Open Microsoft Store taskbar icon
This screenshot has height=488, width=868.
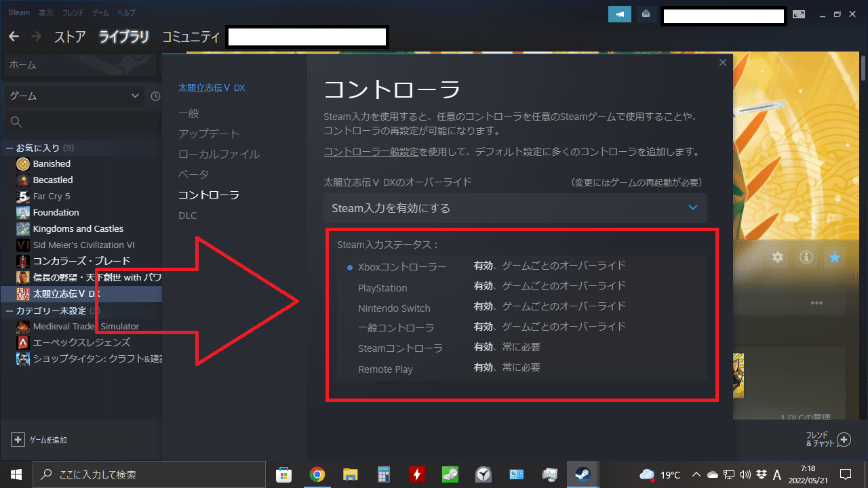coord(284,474)
